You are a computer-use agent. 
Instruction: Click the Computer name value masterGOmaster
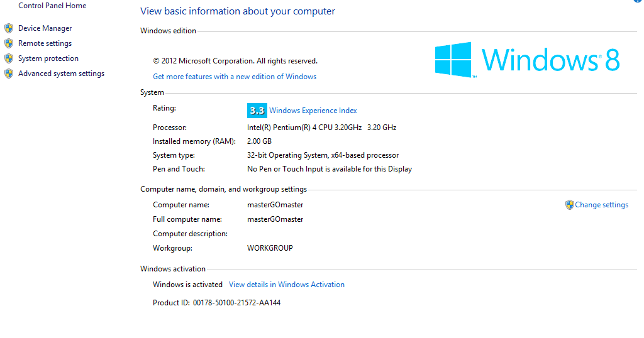coord(275,205)
